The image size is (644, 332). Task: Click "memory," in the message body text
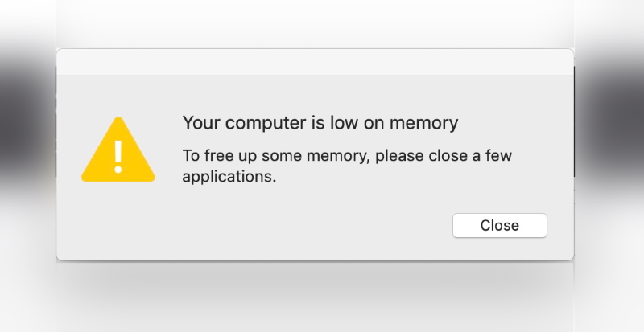click(338, 156)
